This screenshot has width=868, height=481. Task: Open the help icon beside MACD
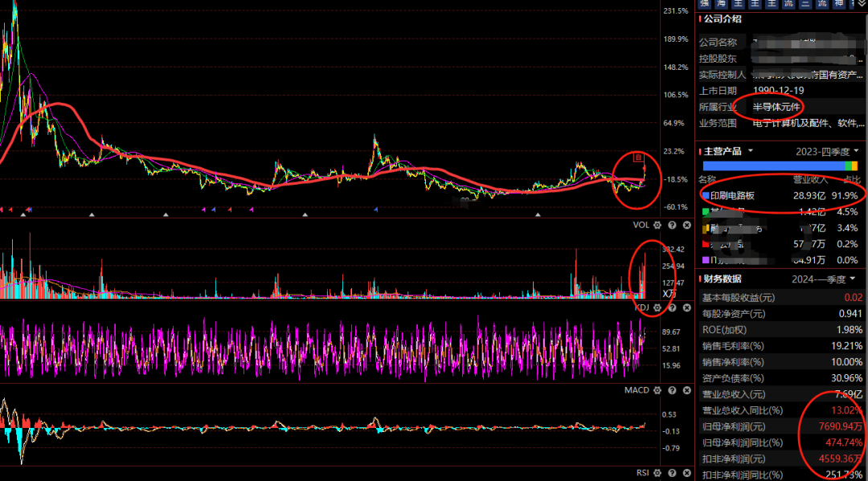(672, 390)
